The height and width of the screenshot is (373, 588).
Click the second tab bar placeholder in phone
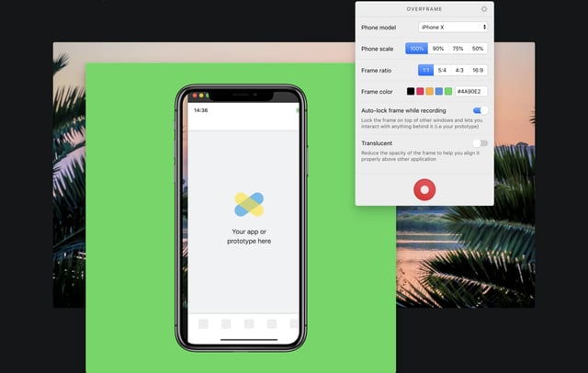coord(226,323)
